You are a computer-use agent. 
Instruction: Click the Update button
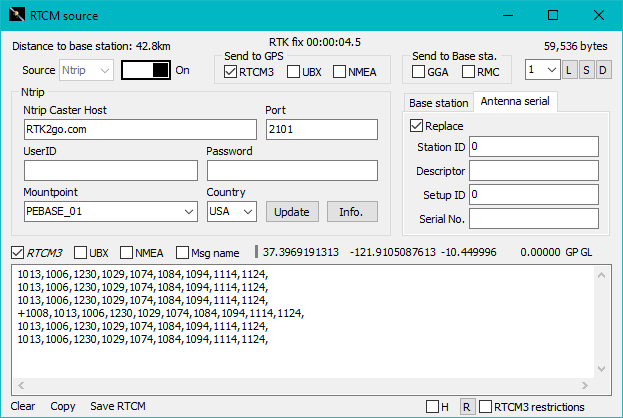292,212
